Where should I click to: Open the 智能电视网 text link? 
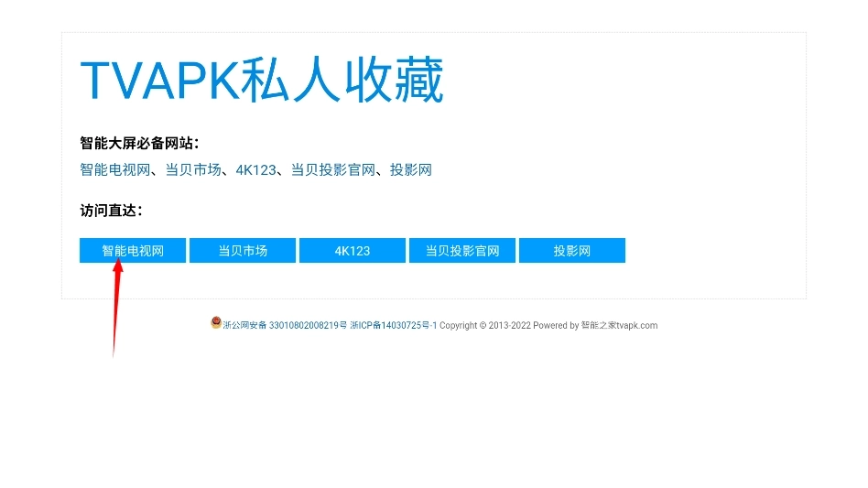pyautogui.click(x=114, y=169)
